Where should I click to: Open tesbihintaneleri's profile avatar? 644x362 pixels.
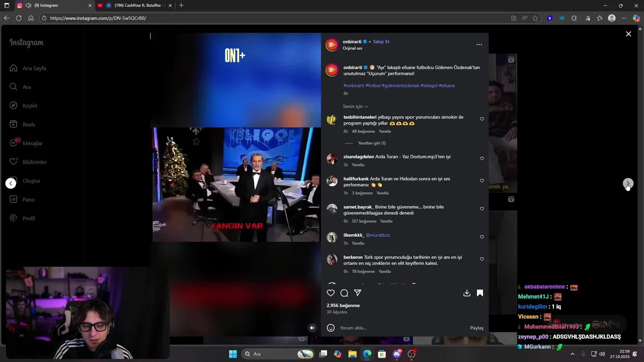pyautogui.click(x=332, y=120)
